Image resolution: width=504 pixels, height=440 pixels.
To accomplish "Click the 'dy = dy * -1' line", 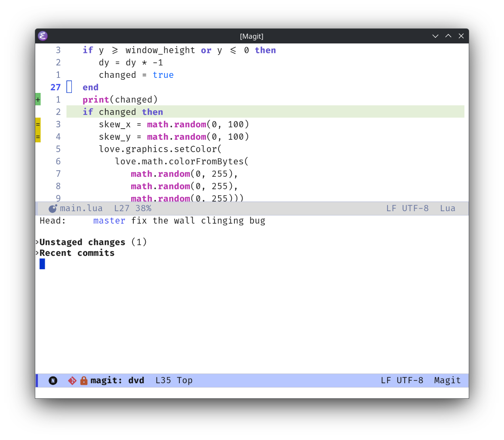I will point(131,63).
